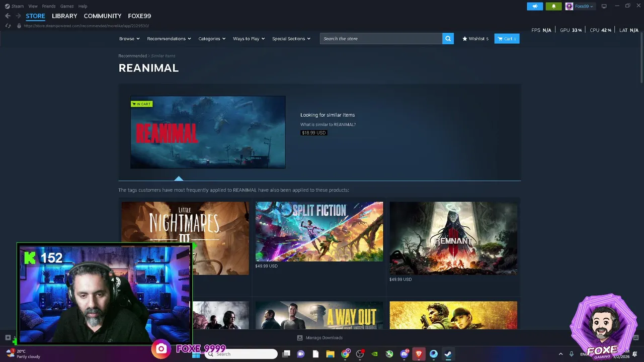The image size is (644, 362).
Task: Click the Windows taskbar Search box
Action: click(x=241, y=354)
